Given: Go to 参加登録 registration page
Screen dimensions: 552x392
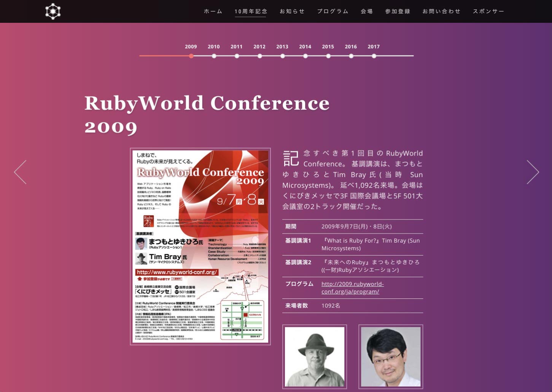Looking at the screenshot, I should click(x=398, y=11).
